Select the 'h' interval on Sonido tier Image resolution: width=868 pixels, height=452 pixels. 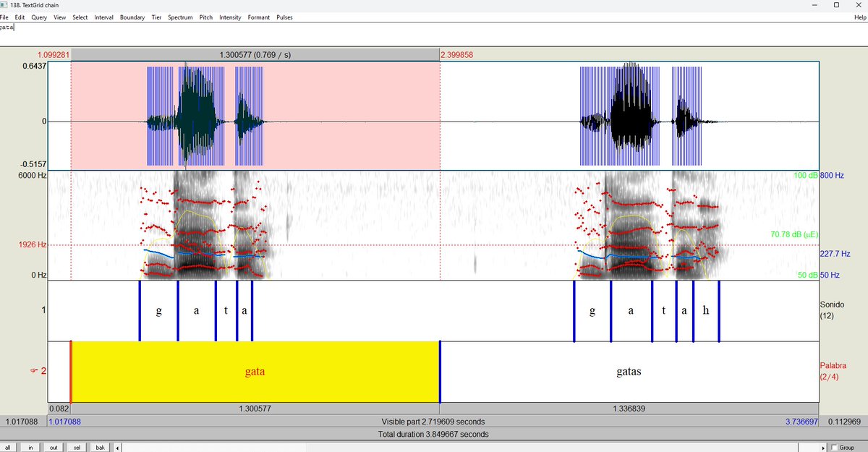(x=706, y=310)
